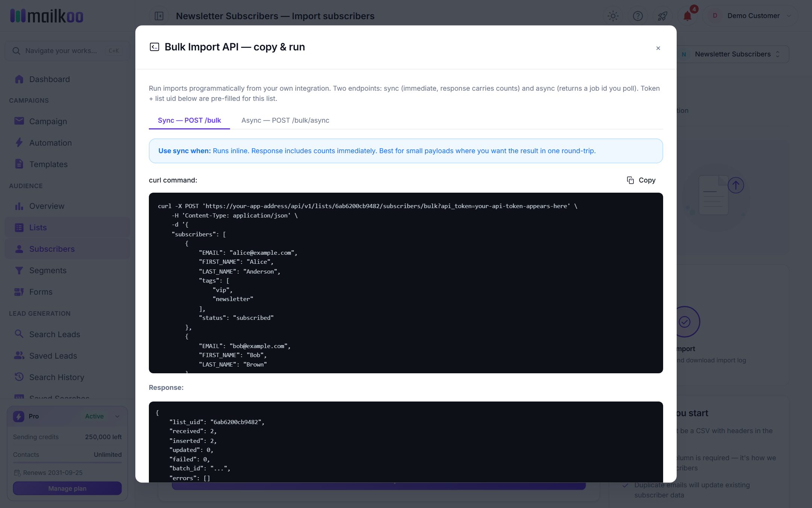Open Lists in sidebar
Screen dimensions: 812x508
[67, 228]
